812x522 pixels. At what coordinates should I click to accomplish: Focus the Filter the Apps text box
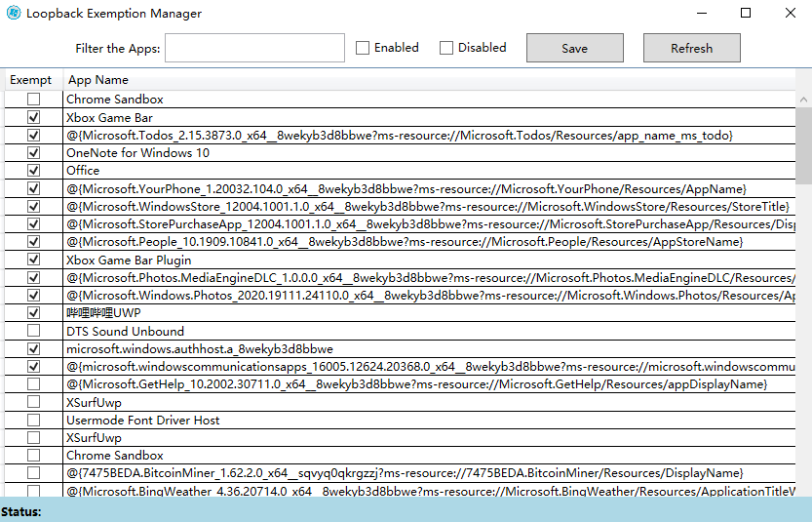(254, 48)
